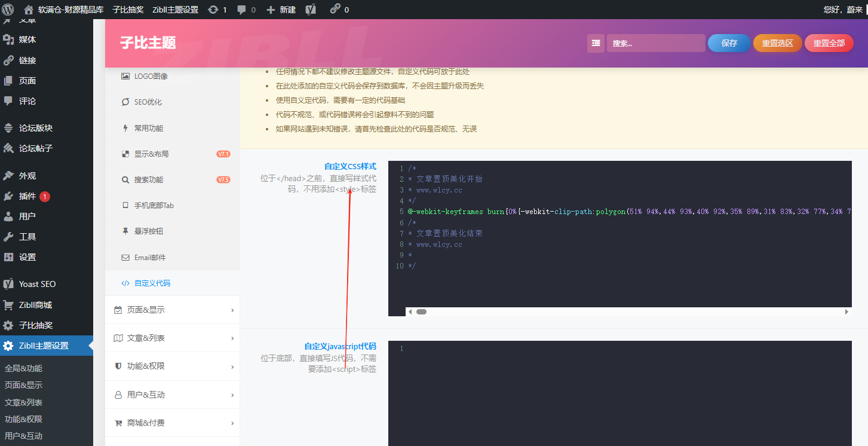
Task: Open the 功能&权限 sidebar submenu link
Action: point(24,419)
